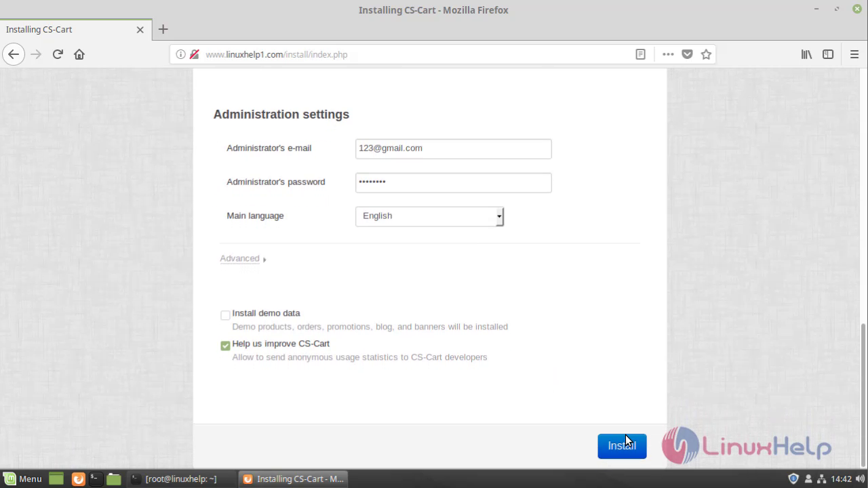868x488 pixels.
Task: Go to the Firefox home page
Action: (79, 54)
